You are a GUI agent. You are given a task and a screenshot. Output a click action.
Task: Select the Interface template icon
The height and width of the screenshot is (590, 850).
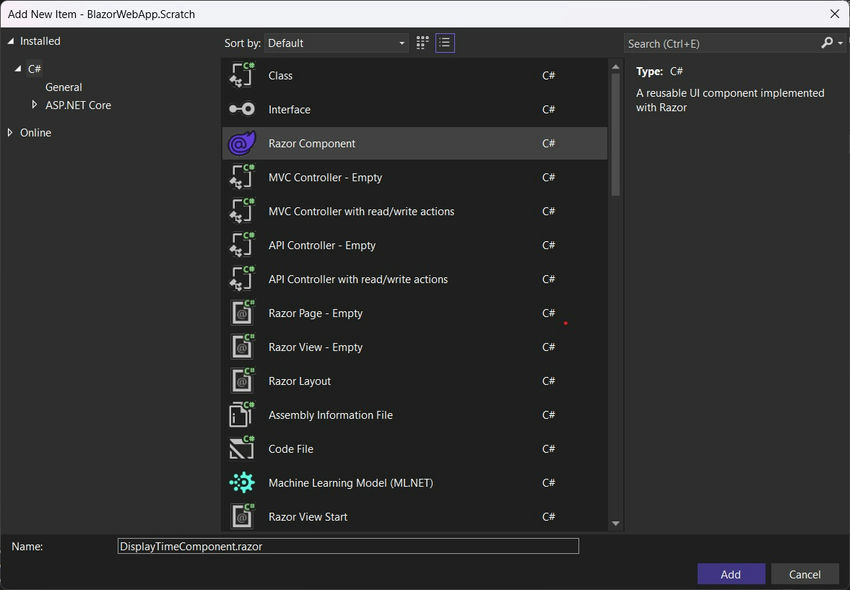[241, 109]
